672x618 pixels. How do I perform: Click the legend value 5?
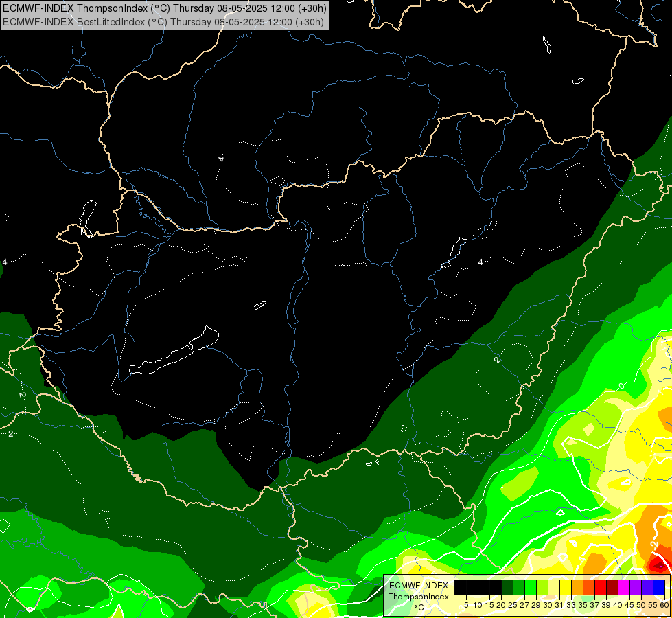point(466,605)
